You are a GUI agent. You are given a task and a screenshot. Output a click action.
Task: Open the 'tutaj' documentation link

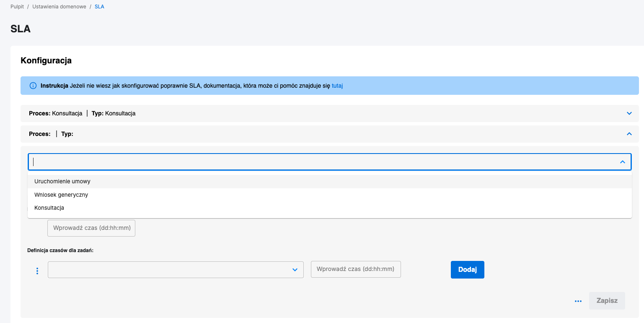[337, 86]
